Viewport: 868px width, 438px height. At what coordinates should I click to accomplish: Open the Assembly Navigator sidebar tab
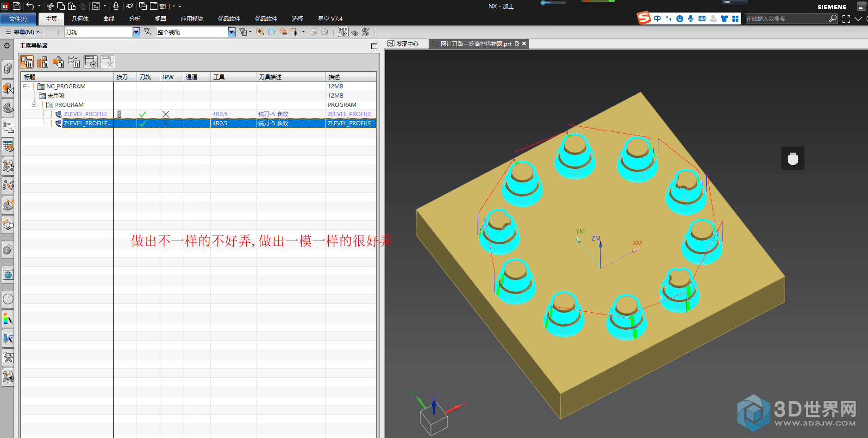click(8, 69)
